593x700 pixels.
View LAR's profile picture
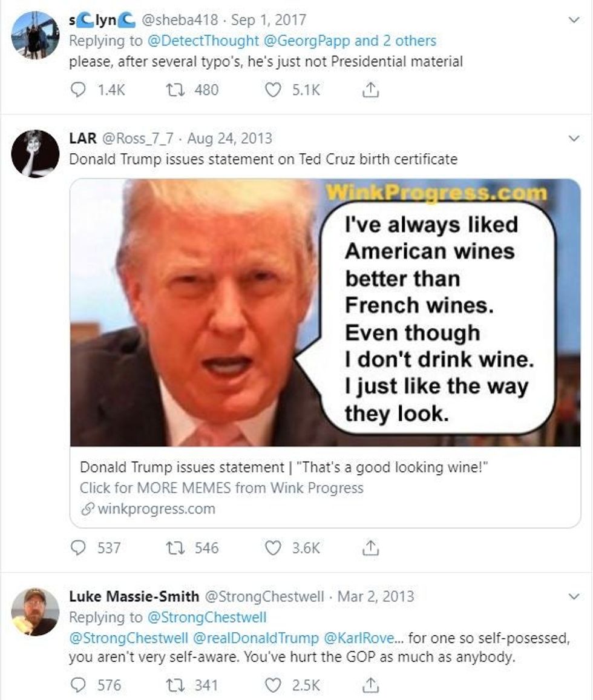[x=35, y=154]
